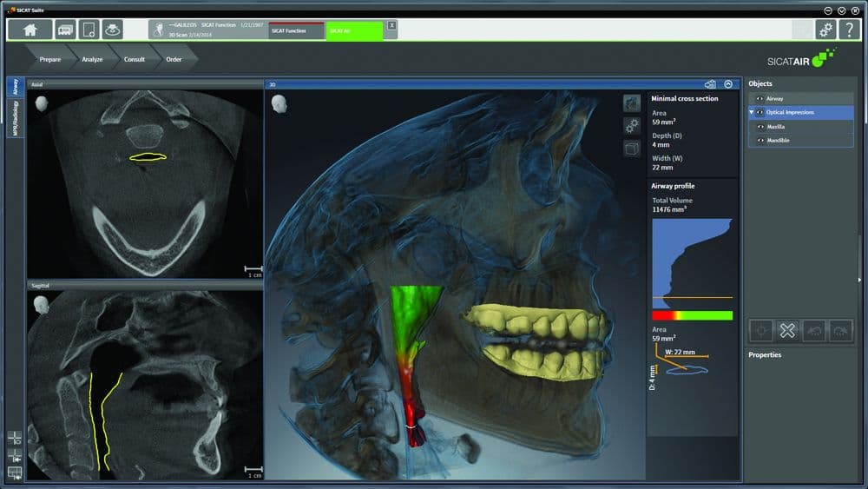Go to the Analyze workflow step
868x489 pixels.
pos(92,59)
